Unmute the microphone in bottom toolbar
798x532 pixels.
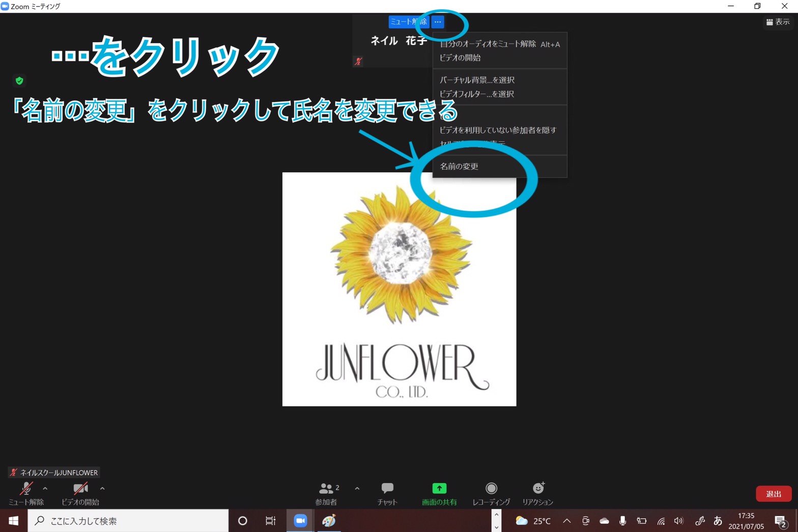26,489
